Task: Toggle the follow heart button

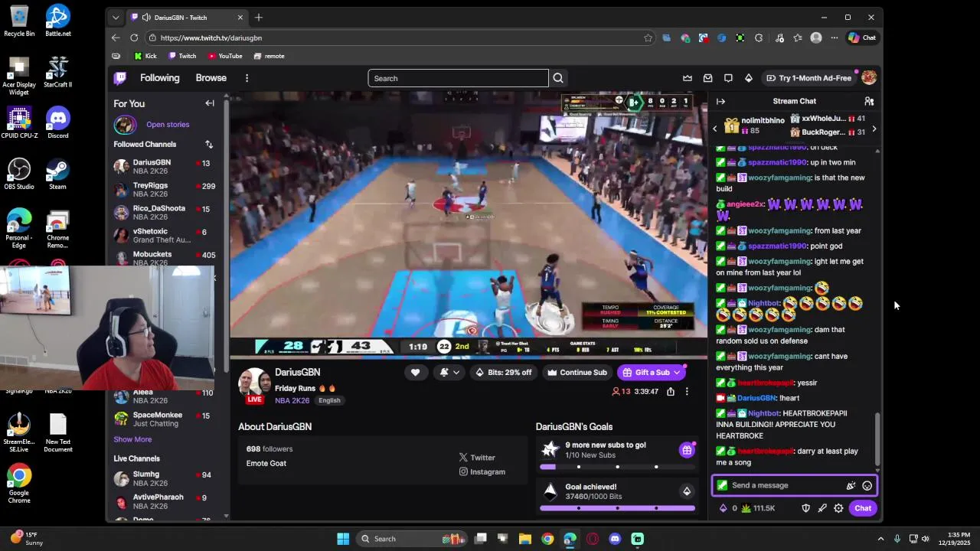Action: click(x=415, y=373)
